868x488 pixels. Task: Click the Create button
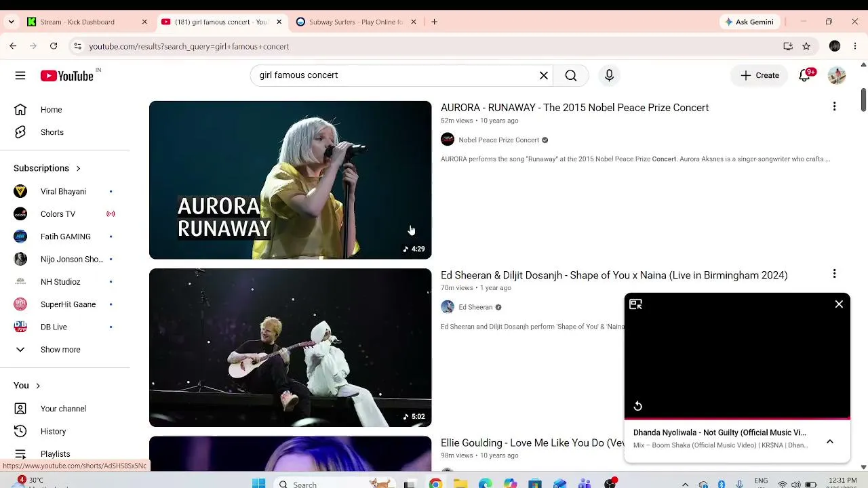coord(759,75)
